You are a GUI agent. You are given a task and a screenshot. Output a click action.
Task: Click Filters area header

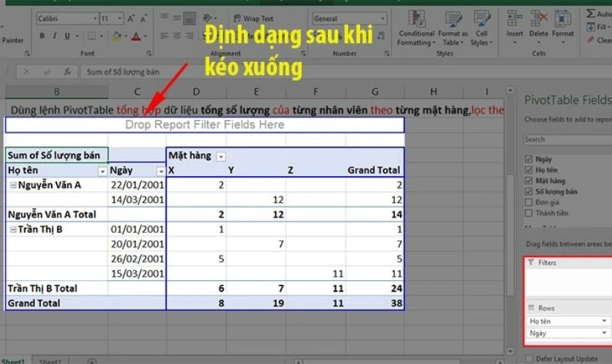pyautogui.click(x=546, y=263)
